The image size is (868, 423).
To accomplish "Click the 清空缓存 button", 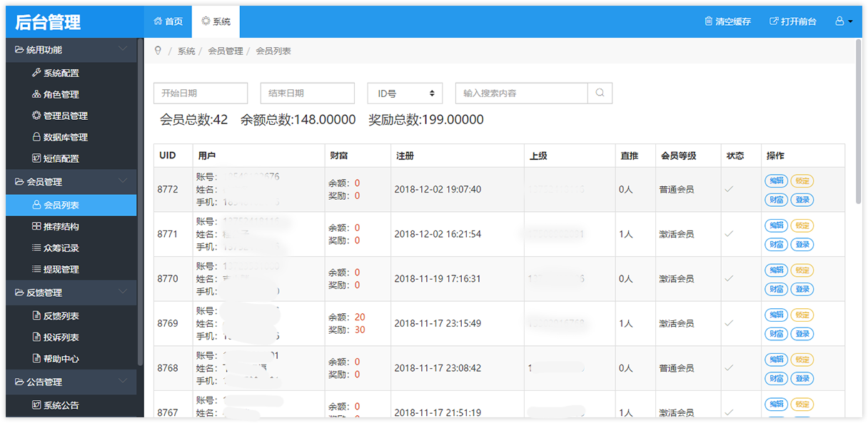I will [x=727, y=21].
